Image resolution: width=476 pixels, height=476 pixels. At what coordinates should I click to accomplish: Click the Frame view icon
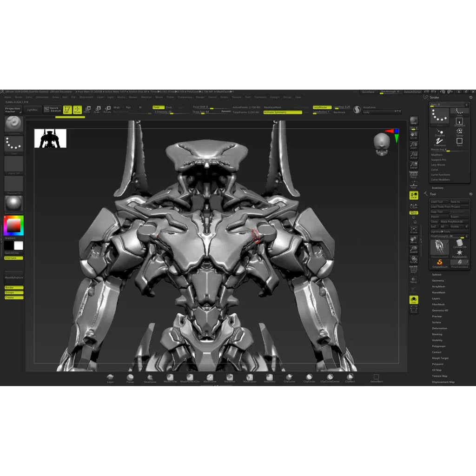point(413,230)
